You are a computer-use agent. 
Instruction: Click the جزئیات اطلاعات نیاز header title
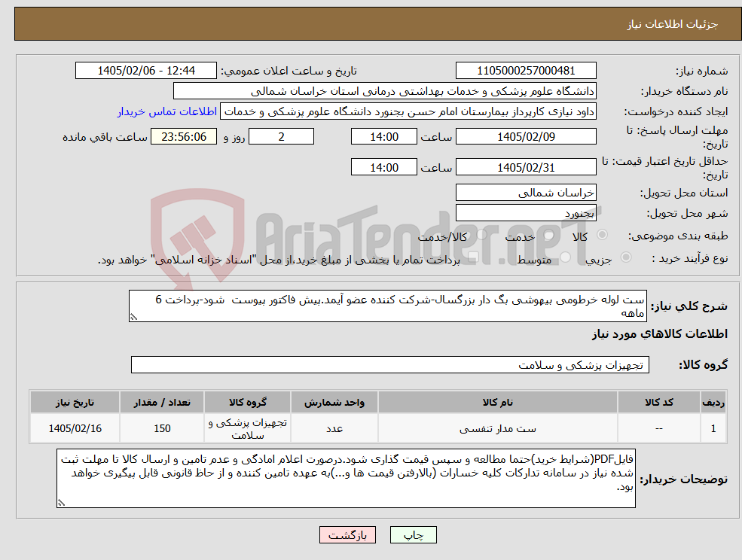[673, 24]
